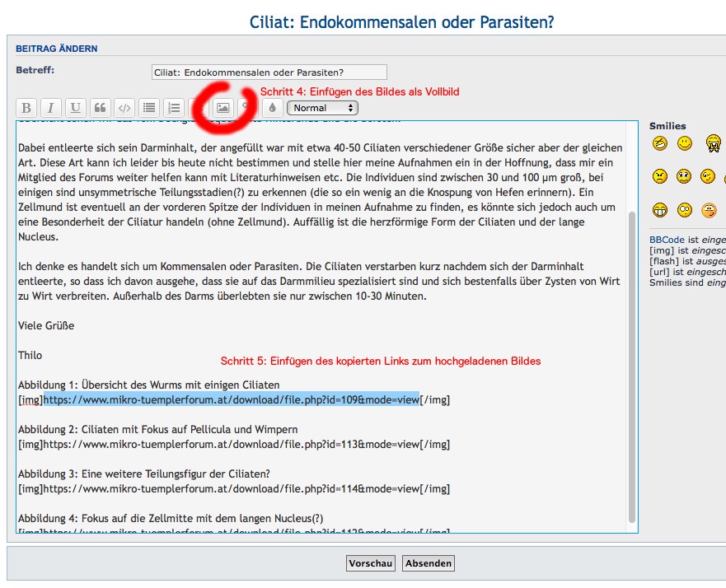The width and height of the screenshot is (726, 588).
Task: Open the Normal font size dropdown
Action: pyautogui.click(x=322, y=108)
